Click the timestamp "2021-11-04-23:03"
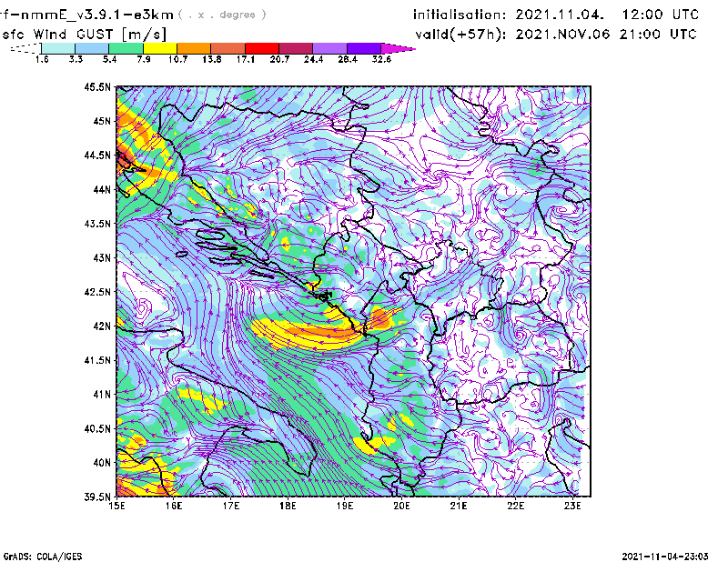Image resolution: width=728 pixels, height=562 pixels. (x=665, y=557)
